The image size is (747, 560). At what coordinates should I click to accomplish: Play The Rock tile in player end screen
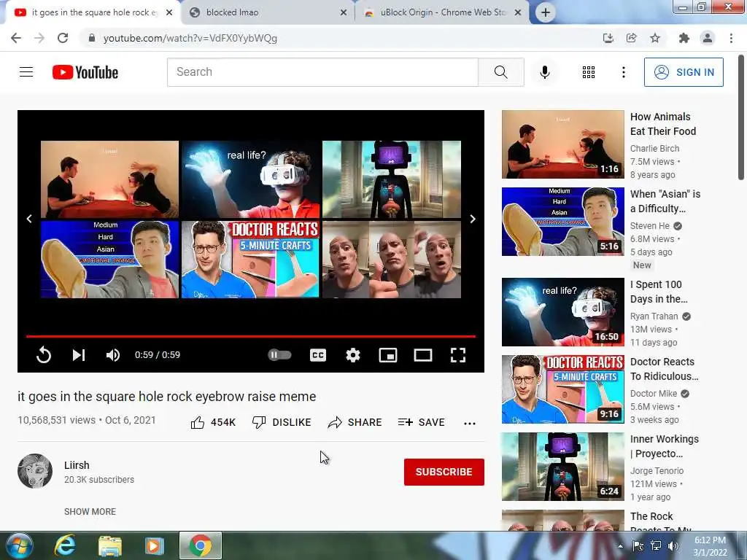tap(392, 259)
